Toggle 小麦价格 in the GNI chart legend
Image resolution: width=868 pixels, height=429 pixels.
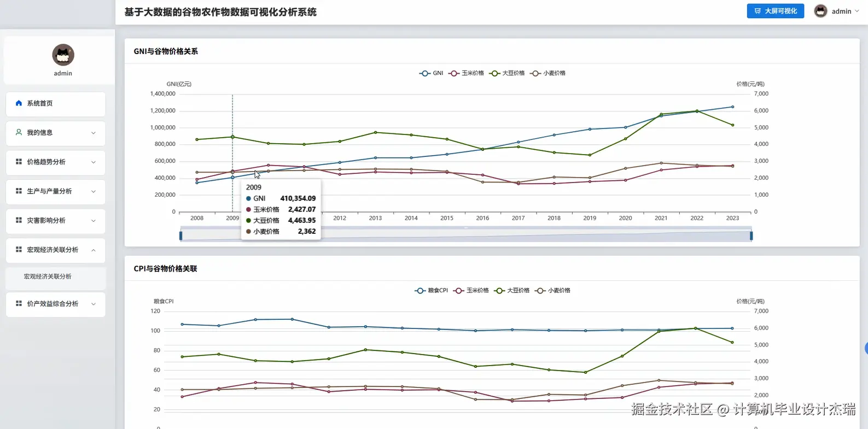[547, 73]
